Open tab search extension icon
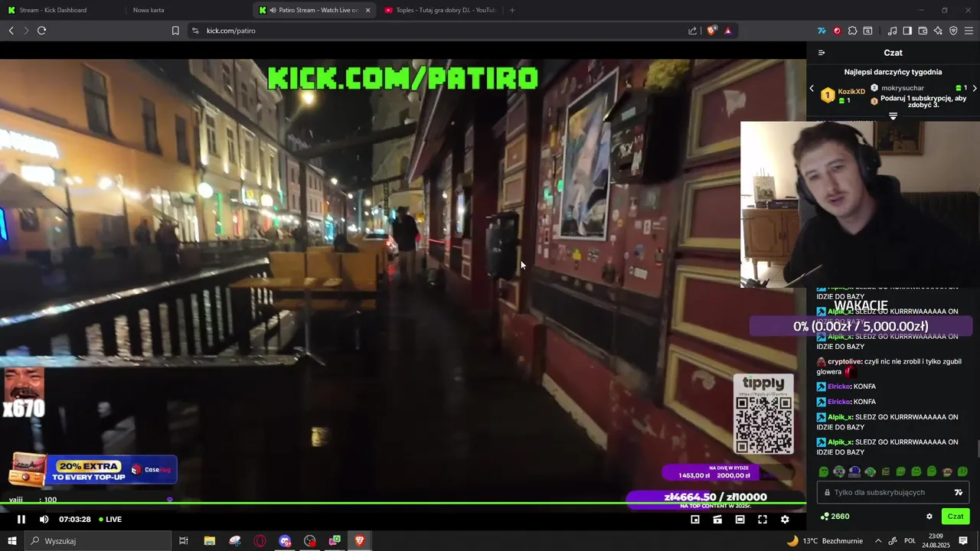Viewport: 980px width, 551px height. (x=867, y=31)
